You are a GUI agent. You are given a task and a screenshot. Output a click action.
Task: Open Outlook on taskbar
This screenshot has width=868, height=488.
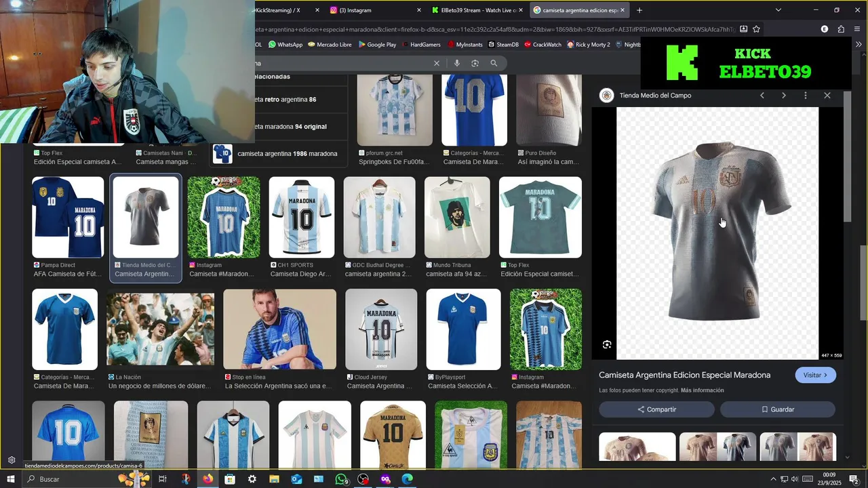pos(296,479)
